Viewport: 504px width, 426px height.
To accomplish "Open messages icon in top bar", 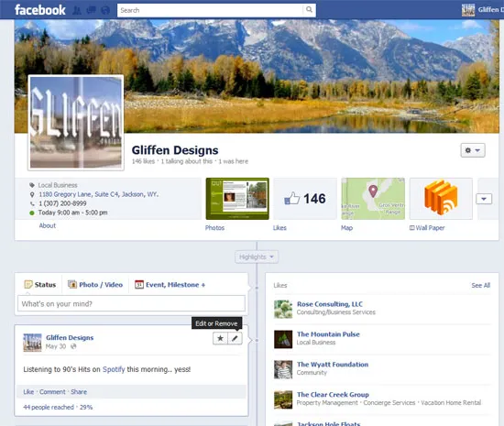I will point(92,10).
